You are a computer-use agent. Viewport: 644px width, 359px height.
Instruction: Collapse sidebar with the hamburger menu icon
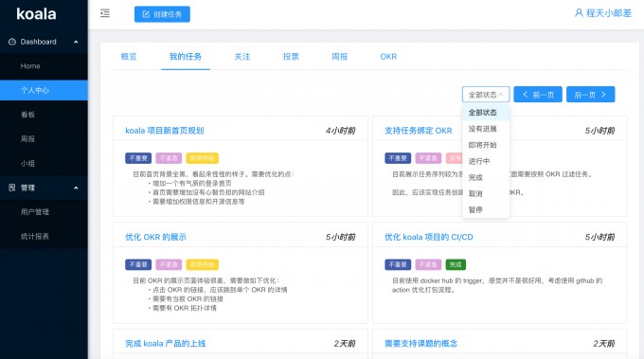(105, 13)
